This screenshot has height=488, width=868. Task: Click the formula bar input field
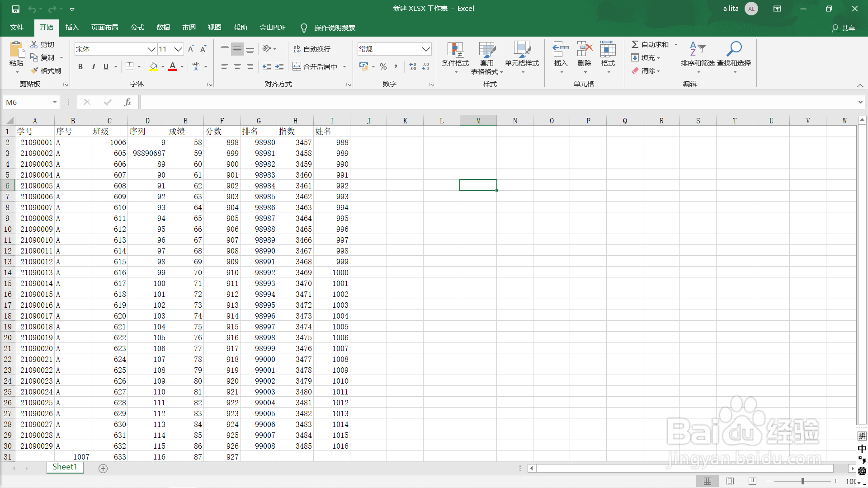(497, 102)
